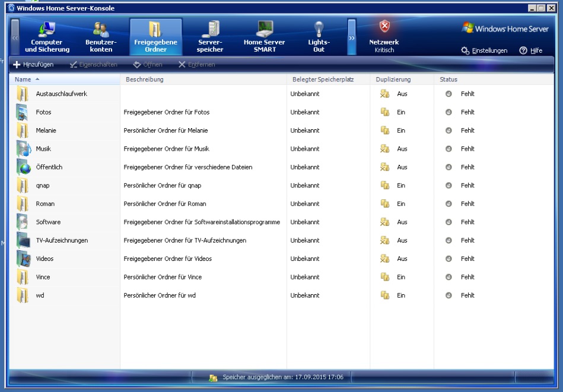Viewport: 563px width, 392px height.
Task: Click duplication icon in Software row
Action: tap(384, 222)
